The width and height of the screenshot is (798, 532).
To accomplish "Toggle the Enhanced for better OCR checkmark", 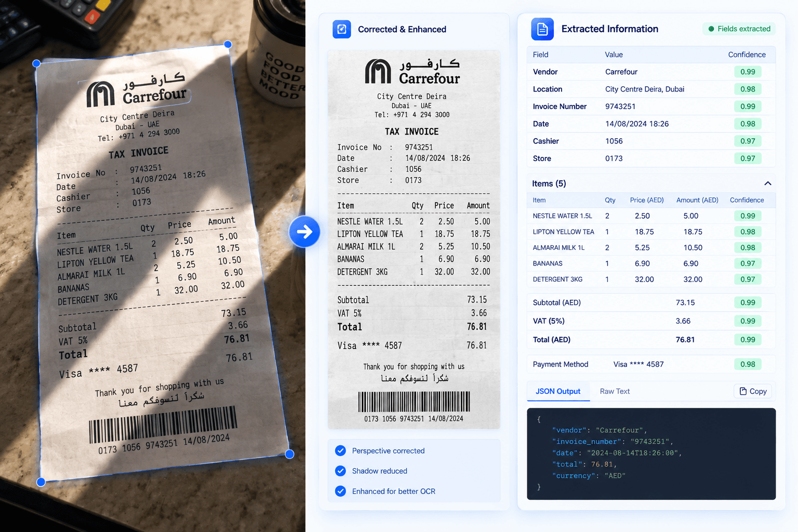I will [x=340, y=491].
